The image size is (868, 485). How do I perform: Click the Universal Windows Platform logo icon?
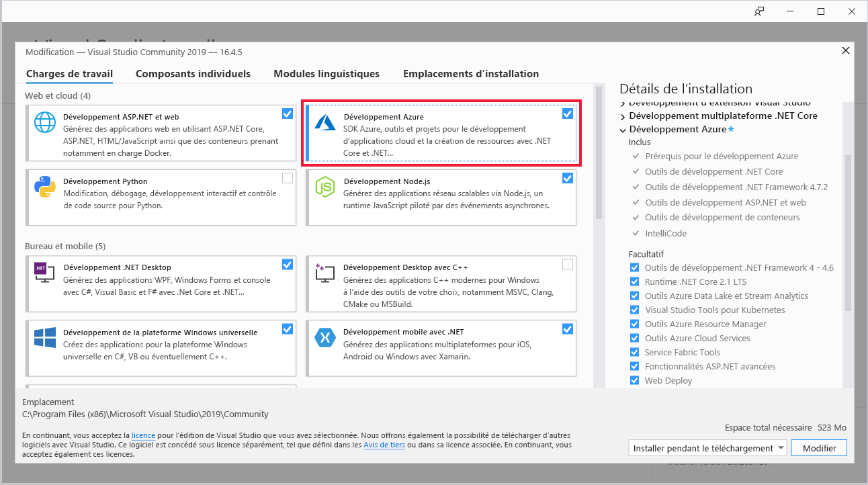[45, 337]
